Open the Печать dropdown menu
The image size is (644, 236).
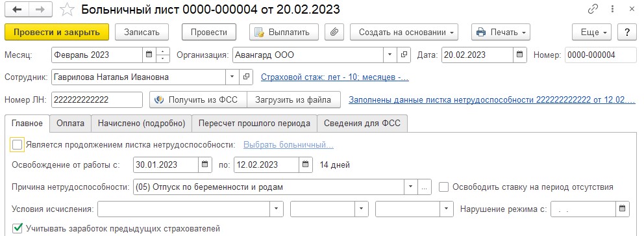pyautogui.click(x=501, y=32)
